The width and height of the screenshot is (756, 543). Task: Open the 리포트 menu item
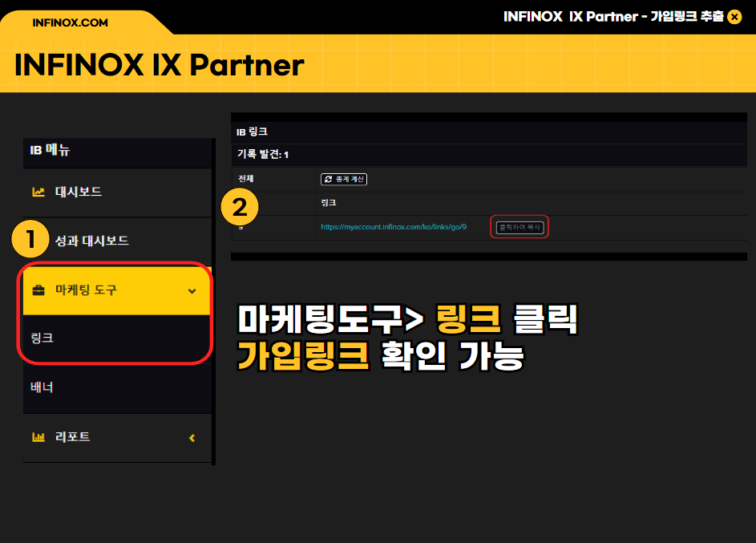(x=117, y=437)
